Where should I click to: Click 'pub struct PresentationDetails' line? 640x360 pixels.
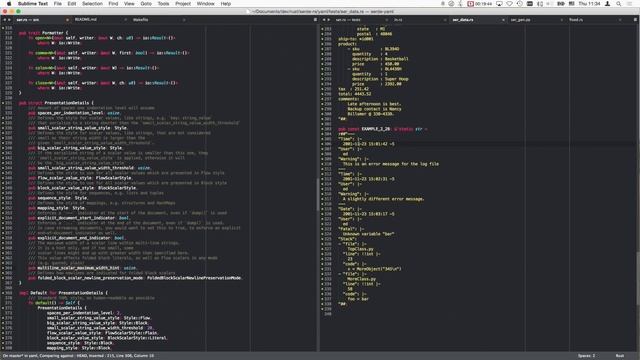(56, 103)
